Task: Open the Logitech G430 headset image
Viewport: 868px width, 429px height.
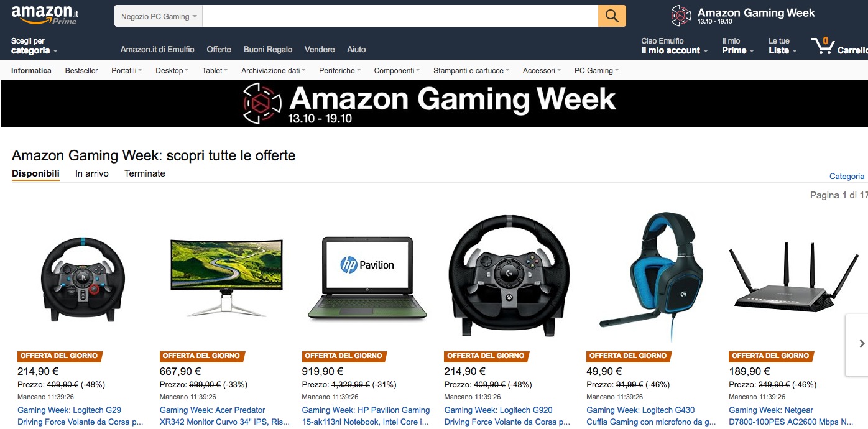Action: [x=651, y=277]
